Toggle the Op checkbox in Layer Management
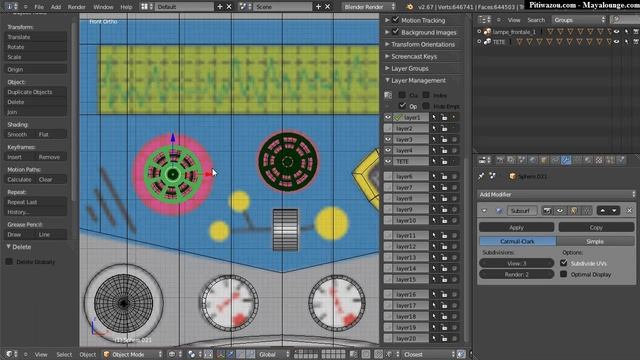640x360 pixels. [402, 106]
